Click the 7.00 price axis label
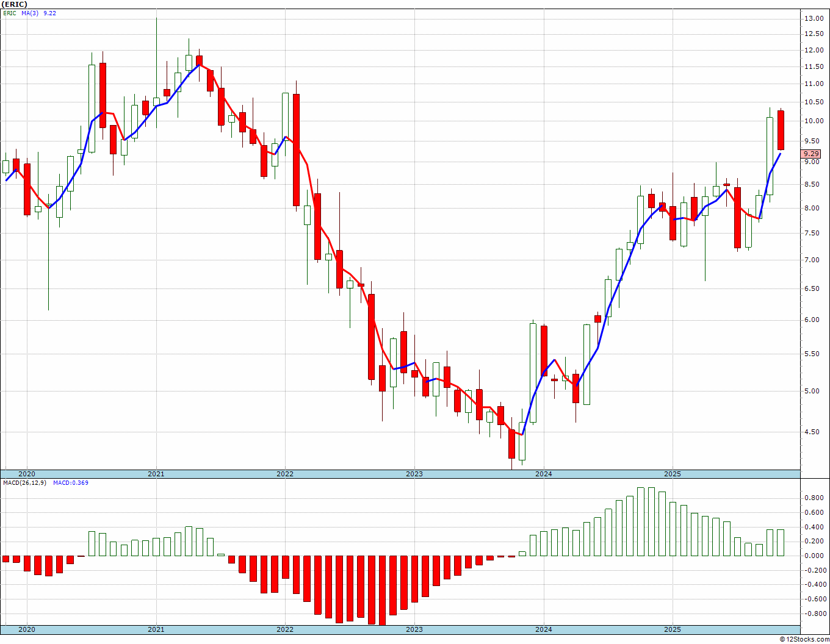Screen dimensions: 830x644 pyautogui.click(x=812, y=260)
